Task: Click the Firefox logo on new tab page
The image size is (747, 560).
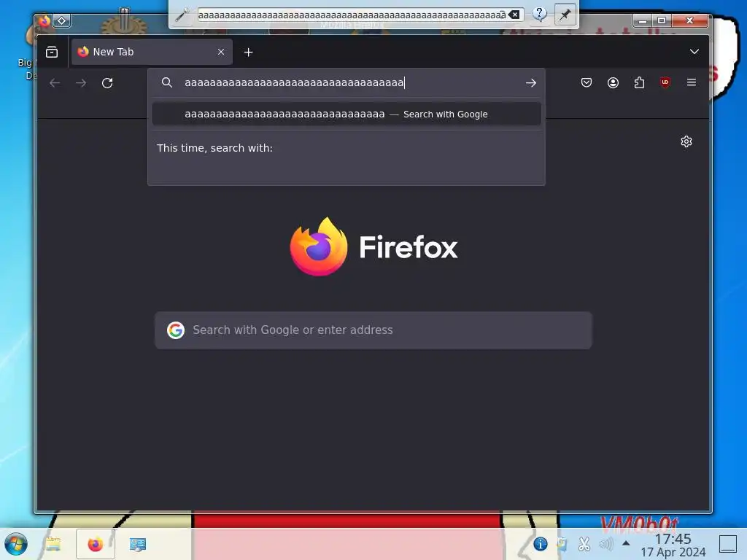Action: (373, 246)
